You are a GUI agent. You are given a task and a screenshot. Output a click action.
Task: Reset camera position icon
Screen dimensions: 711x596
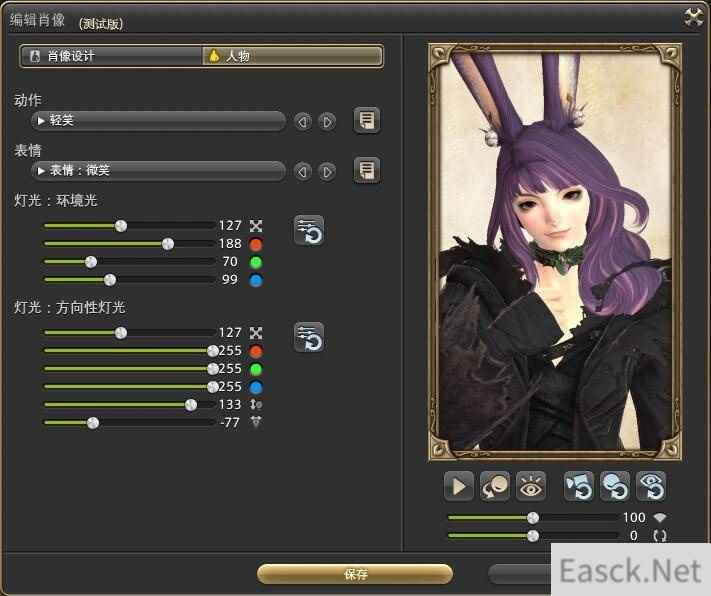[x=579, y=486]
